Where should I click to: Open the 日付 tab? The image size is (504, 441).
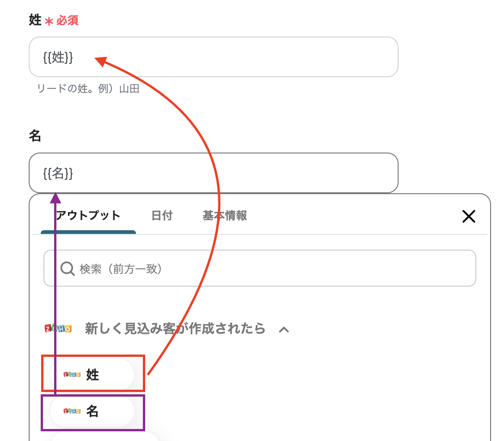pyautogui.click(x=162, y=215)
